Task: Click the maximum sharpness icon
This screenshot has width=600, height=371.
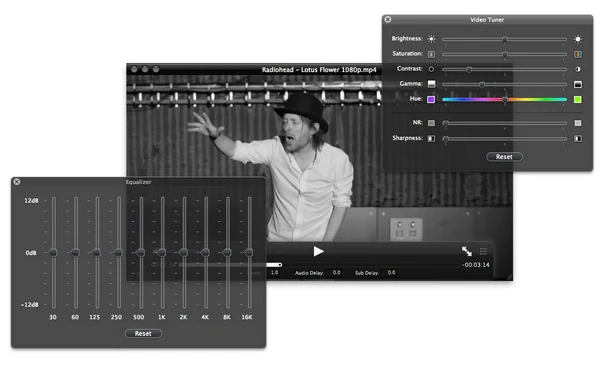Action: click(x=578, y=138)
